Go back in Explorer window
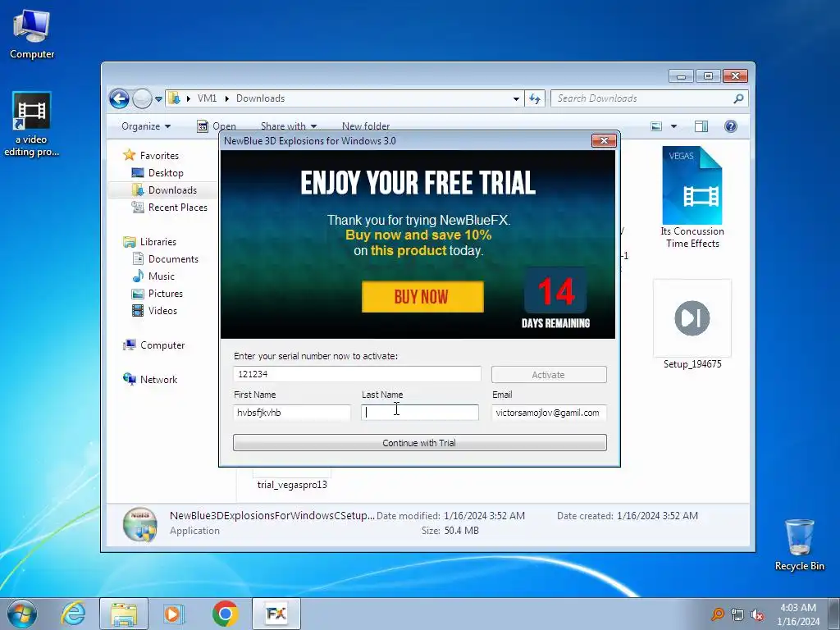The image size is (840, 630). (x=119, y=98)
